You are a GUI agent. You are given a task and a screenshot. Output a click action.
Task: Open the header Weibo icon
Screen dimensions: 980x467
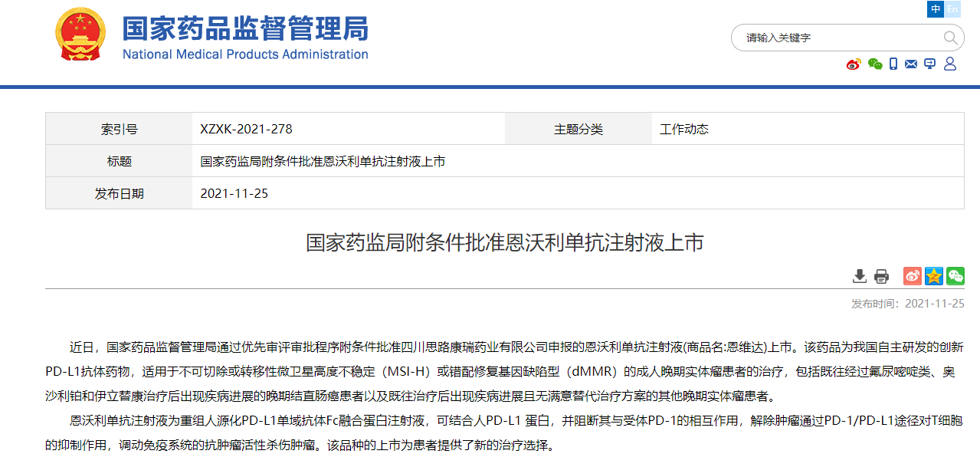[854, 64]
